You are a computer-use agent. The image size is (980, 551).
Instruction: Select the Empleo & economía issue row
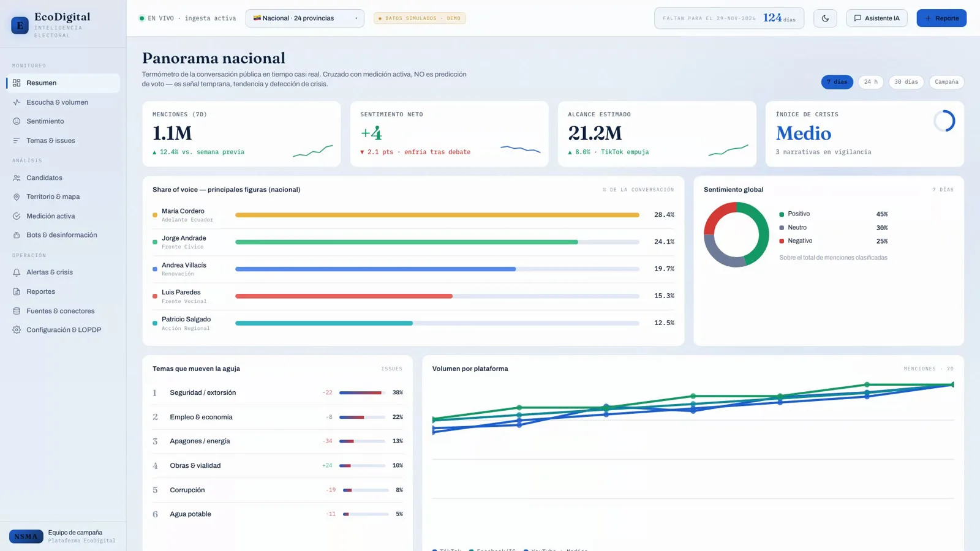coord(277,417)
